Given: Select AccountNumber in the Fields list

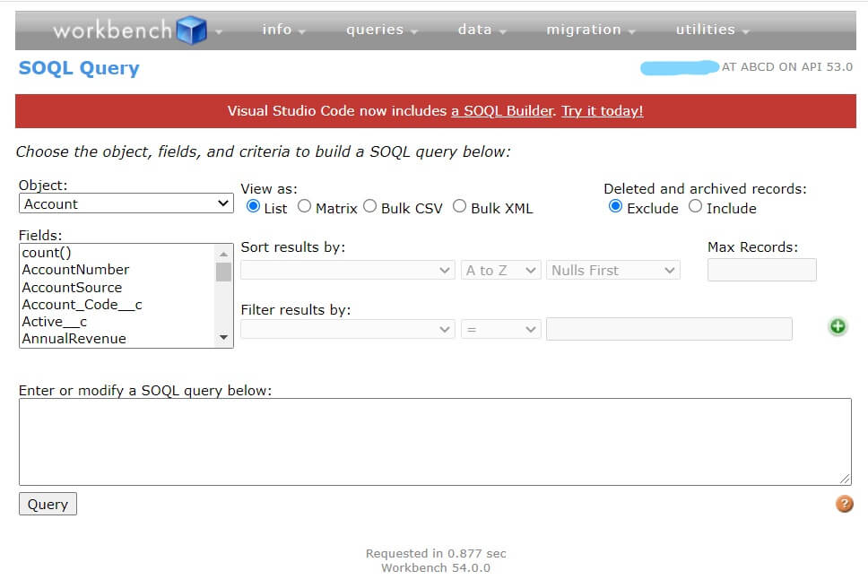Looking at the screenshot, I should [x=76, y=270].
